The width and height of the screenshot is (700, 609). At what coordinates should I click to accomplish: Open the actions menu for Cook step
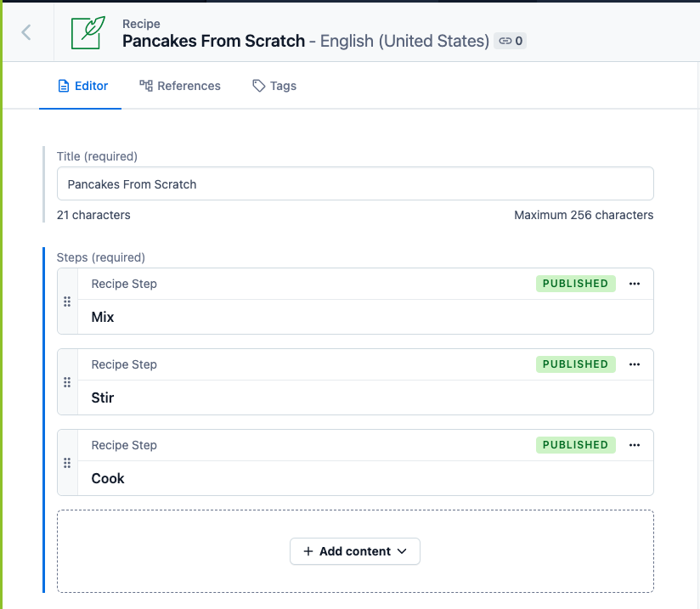point(635,445)
